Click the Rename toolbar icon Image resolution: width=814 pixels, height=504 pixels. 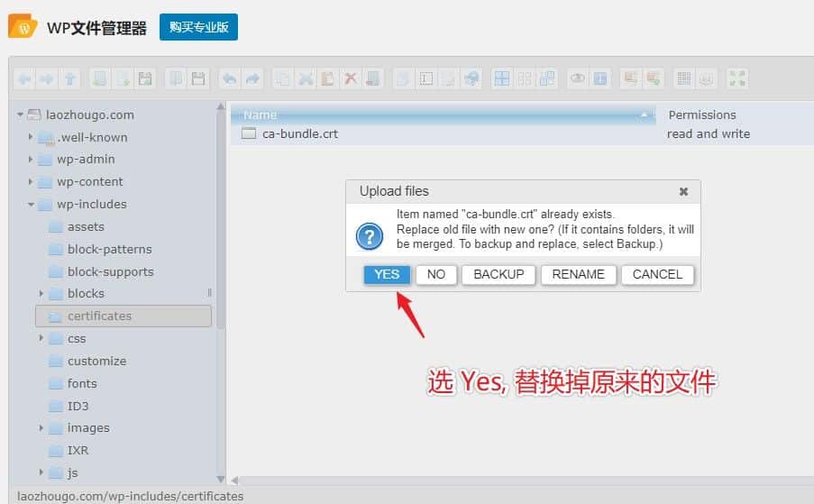tap(426, 79)
